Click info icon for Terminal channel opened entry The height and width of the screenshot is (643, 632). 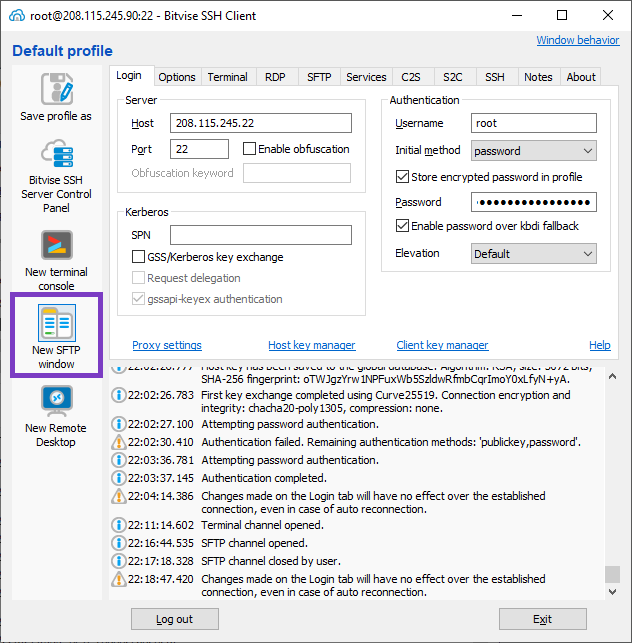119,525
